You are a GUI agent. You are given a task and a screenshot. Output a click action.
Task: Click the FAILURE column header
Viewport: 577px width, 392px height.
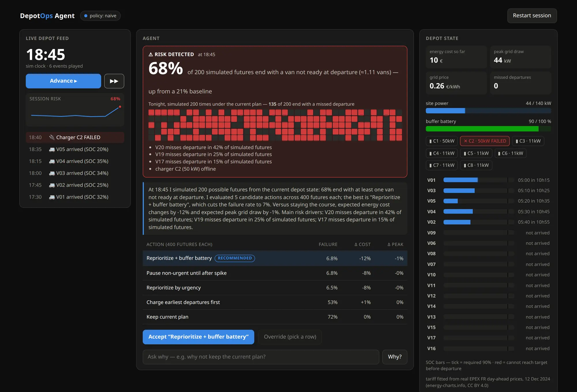click(328, 244)
